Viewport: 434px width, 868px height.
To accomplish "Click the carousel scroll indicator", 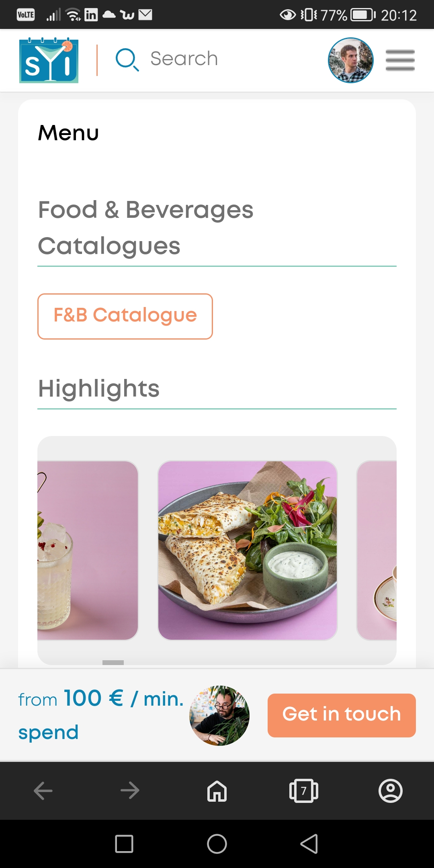I will (x=113, y=663).
